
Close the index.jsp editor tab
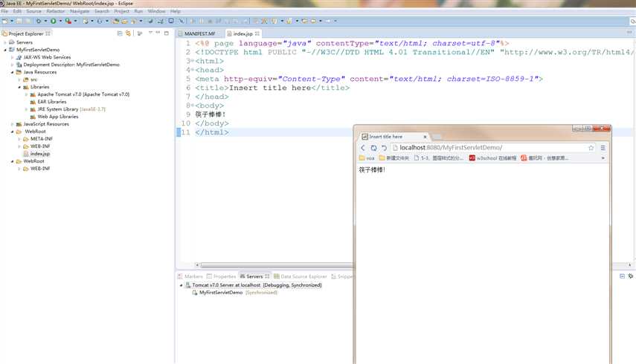pyautogui.click(x=257, y=33)
